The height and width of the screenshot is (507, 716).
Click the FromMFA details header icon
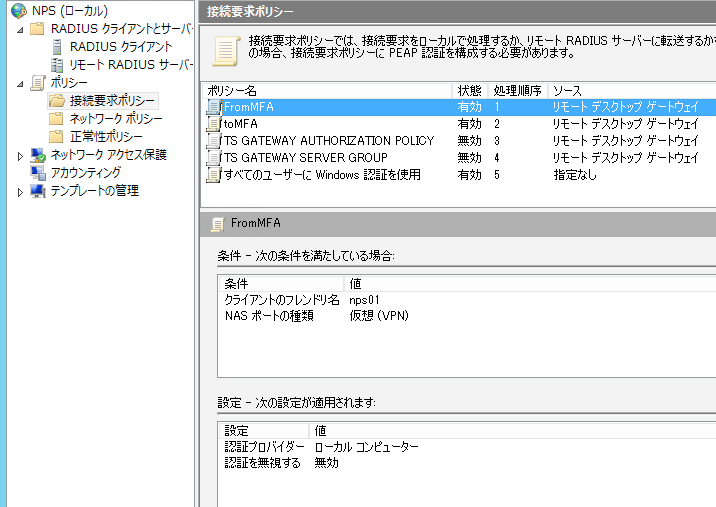click(218, 224)
